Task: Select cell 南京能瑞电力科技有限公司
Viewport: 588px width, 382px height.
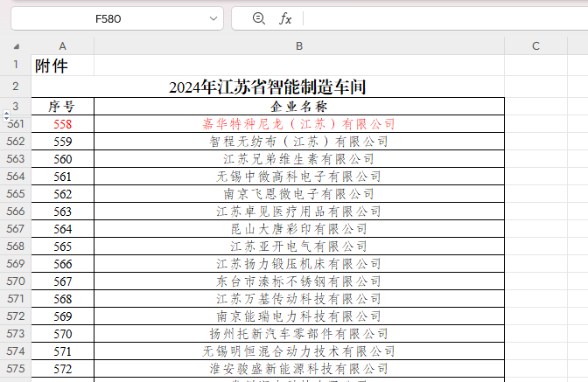Action: [x=299, y=316]
